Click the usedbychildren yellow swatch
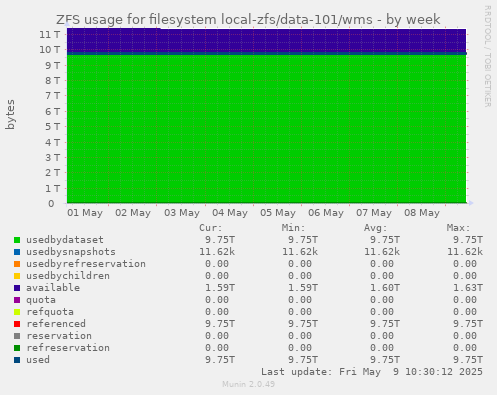497x395 pixels. pyautogui.click(x=17, y=276)
